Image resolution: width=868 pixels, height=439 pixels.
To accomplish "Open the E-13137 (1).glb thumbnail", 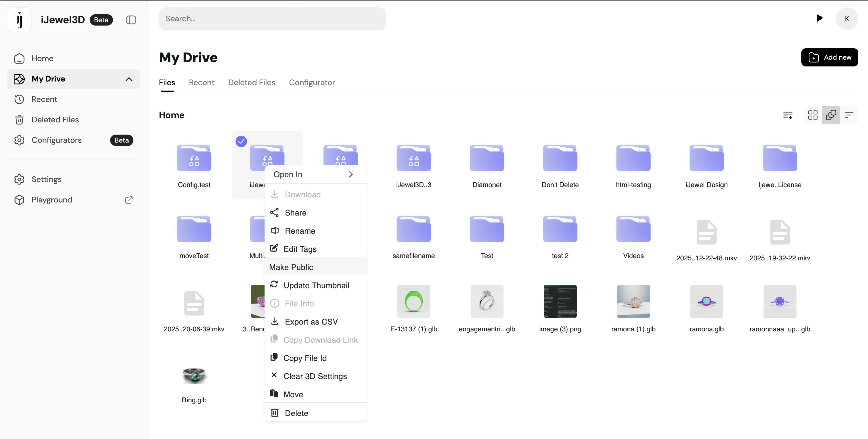I will click(x=414, y=301).
